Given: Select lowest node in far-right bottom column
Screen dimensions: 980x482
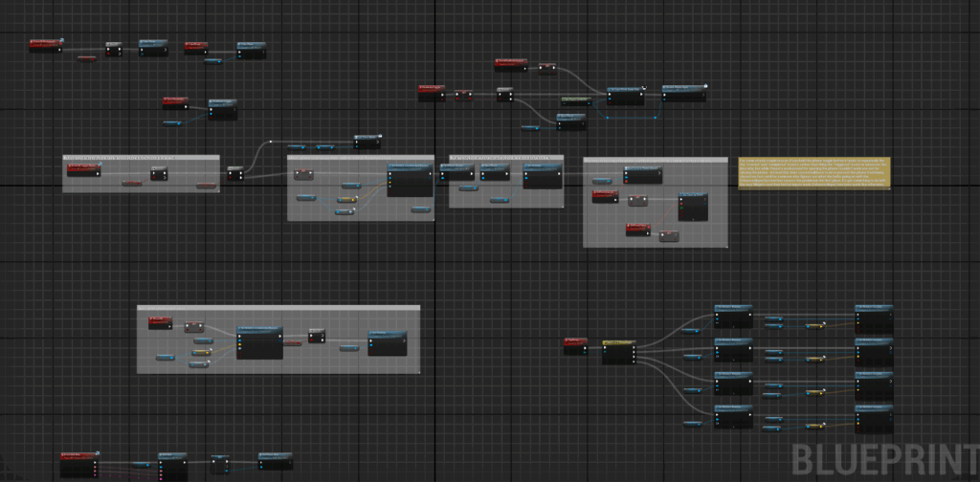Looking at the screenshot, I should click(x=873, y=419).
